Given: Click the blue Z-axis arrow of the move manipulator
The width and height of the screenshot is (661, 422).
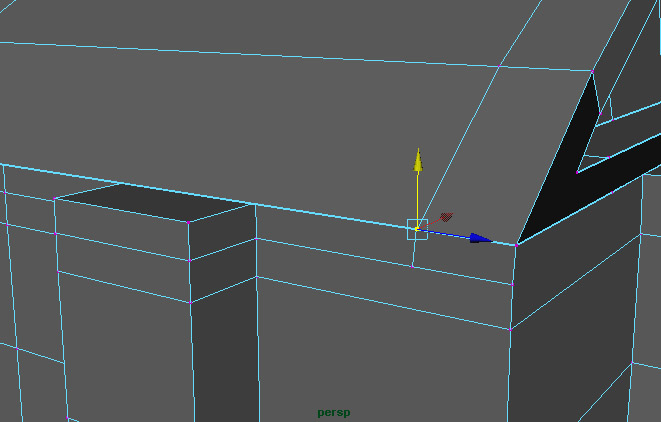Looking at the screenshot, I should point(480,238).
